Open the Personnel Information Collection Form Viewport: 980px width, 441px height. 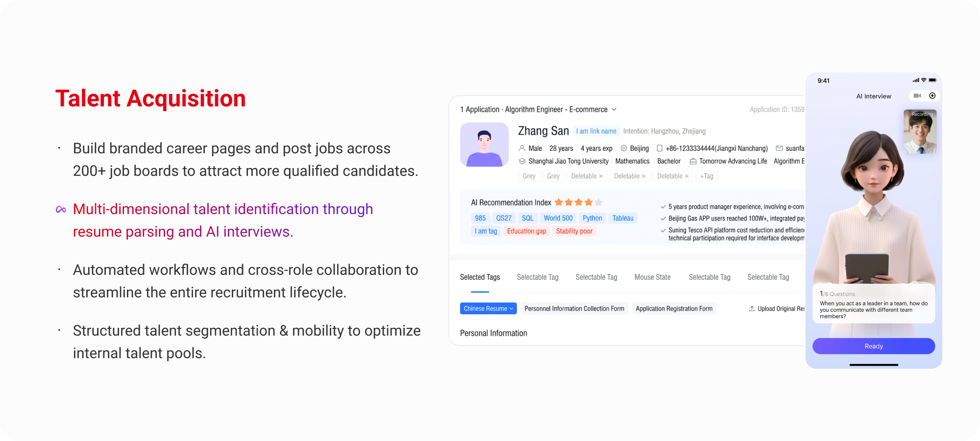(x=574, y=309)
